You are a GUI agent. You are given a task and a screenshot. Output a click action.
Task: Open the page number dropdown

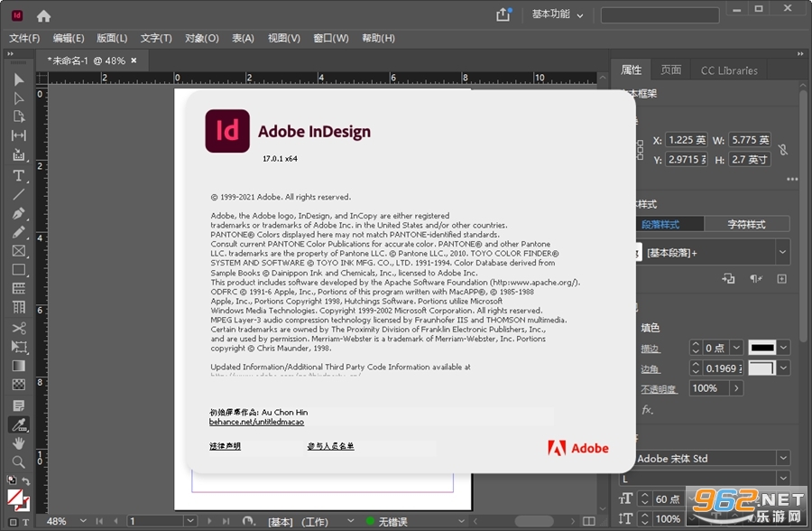click(190, 521)
